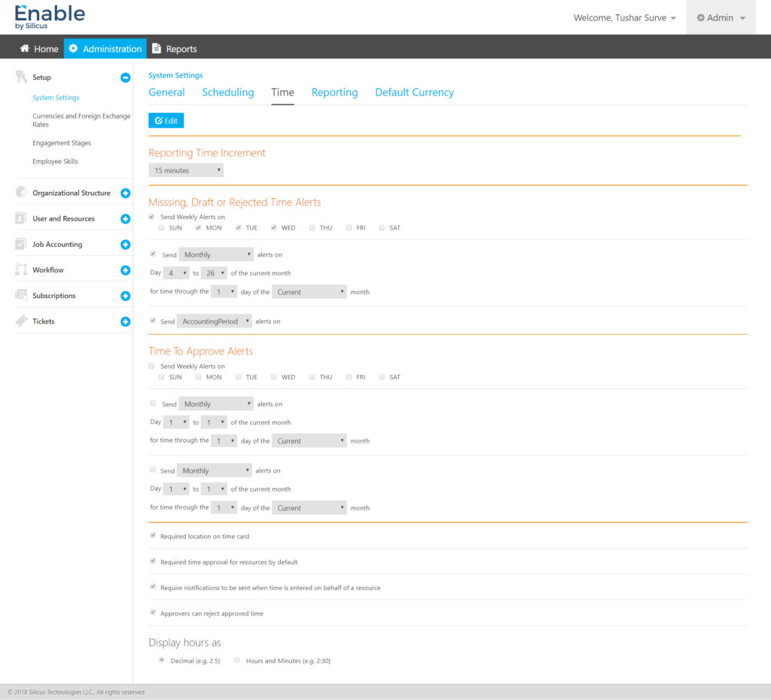Open Engagement Stages link
The image size is (771, 700).
[x=62, y=143]
